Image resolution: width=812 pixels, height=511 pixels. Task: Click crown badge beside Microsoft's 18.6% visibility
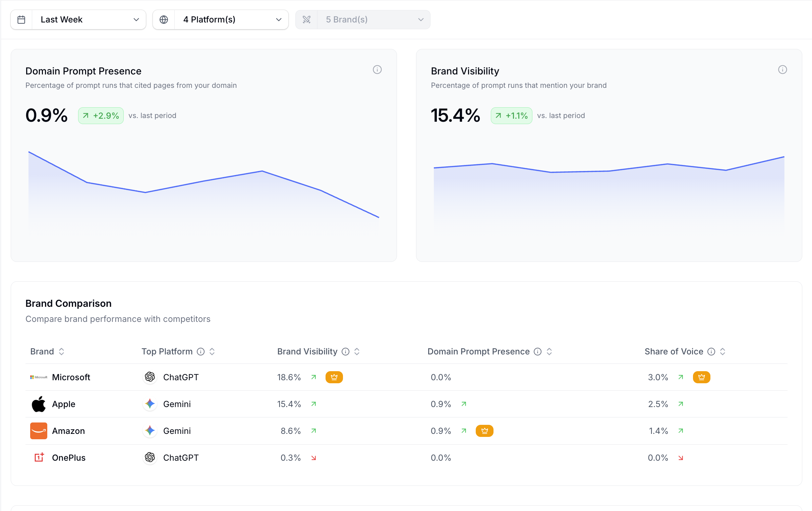(x=334, y=377)
